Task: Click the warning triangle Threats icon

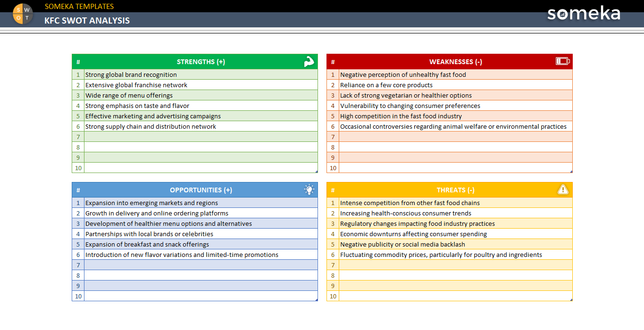Action: (x=563, y=190)
